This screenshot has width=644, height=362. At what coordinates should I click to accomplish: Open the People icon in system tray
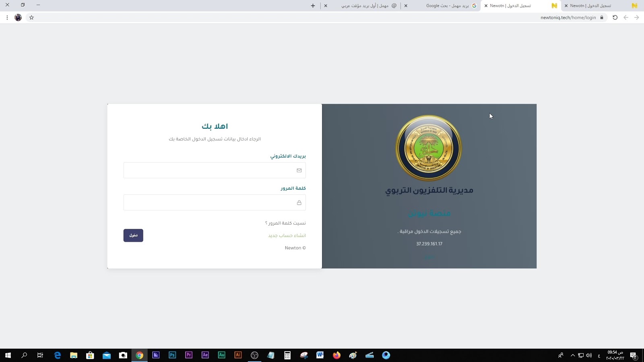point(561,355)
